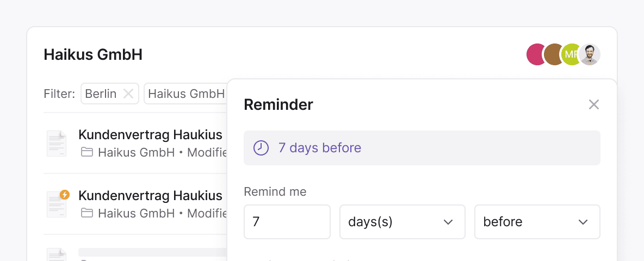Click folder icon under first Kundenvertrag Haukius
Viewport: 644px width, 261px height.
87,152
